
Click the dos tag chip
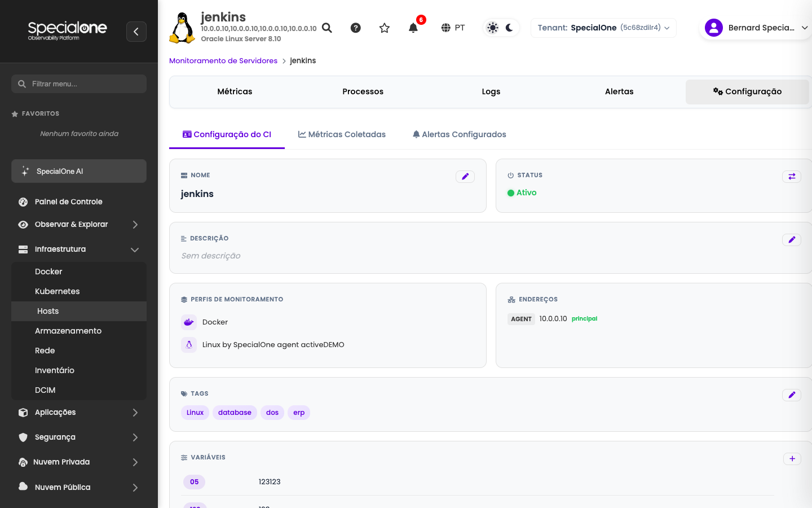tap(272, 413)
